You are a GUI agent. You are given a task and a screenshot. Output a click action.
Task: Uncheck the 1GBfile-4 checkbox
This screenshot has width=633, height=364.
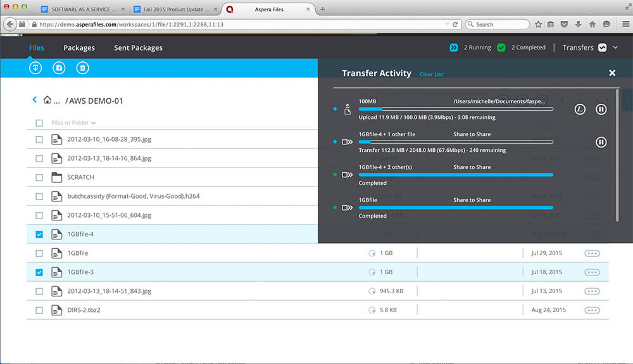(x=39, y=234)
